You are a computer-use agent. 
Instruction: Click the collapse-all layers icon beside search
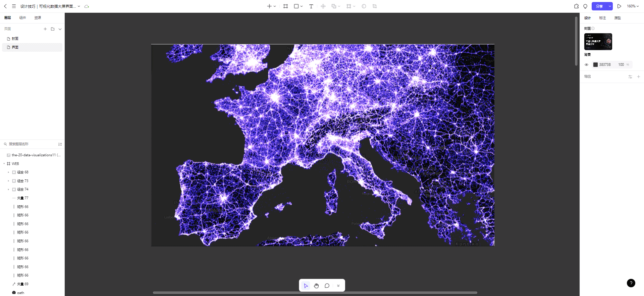click(x=60, y=144)
